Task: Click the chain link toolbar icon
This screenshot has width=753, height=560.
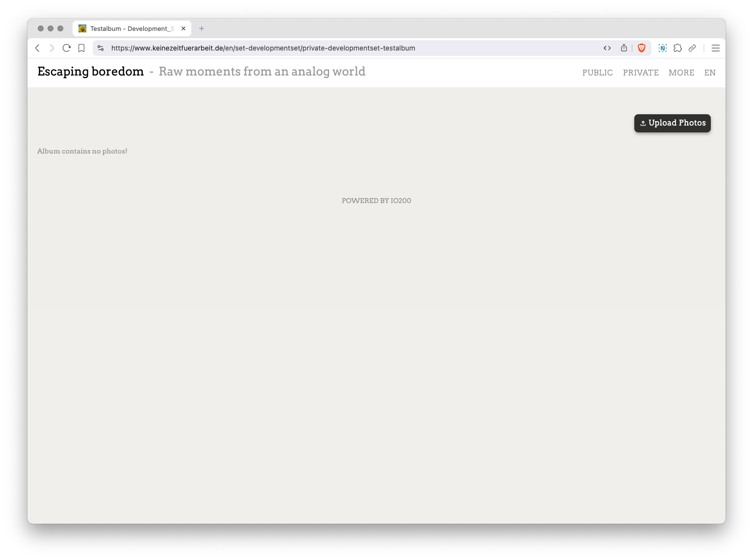Action: [692, 48]
